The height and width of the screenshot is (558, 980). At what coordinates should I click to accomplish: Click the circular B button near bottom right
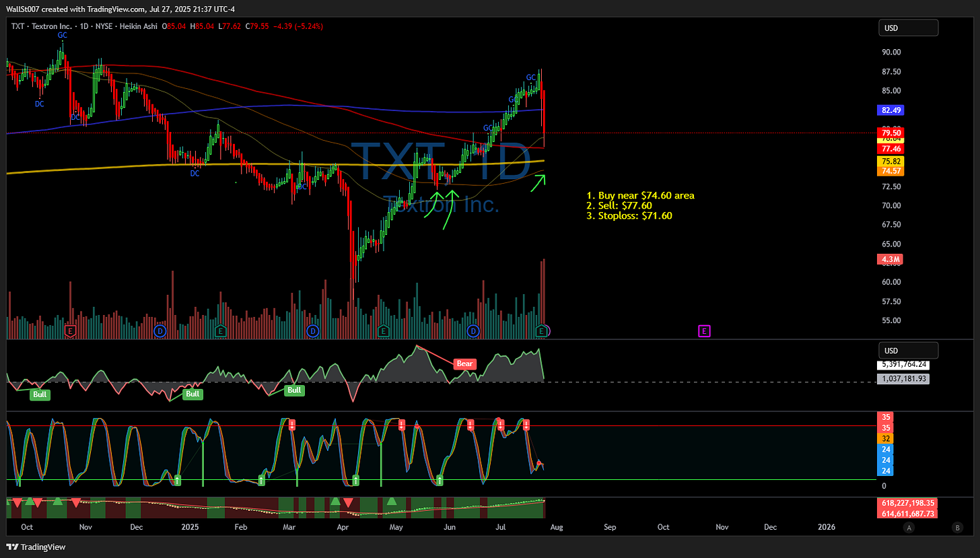coord(957,528)
